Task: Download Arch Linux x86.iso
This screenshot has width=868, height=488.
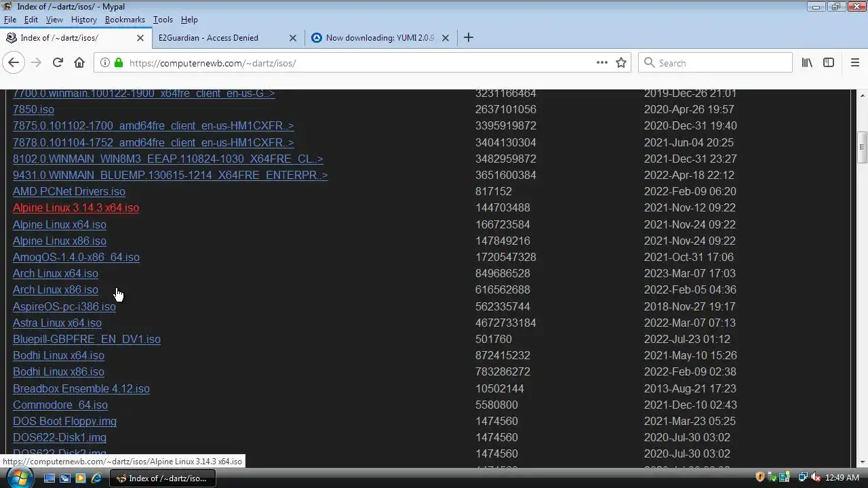Action: [x=56, y=289]
